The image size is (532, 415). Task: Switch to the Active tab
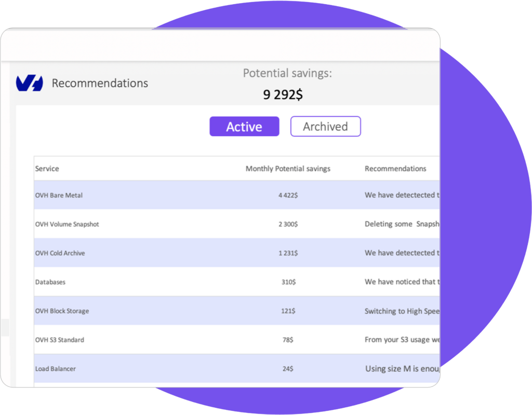(x=244, y=127)
